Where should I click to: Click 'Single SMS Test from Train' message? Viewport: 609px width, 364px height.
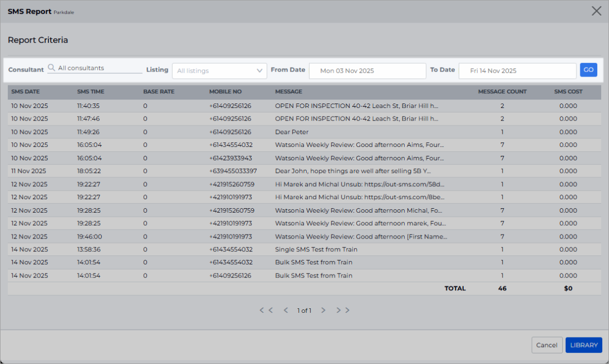click(x=316, y=250)
